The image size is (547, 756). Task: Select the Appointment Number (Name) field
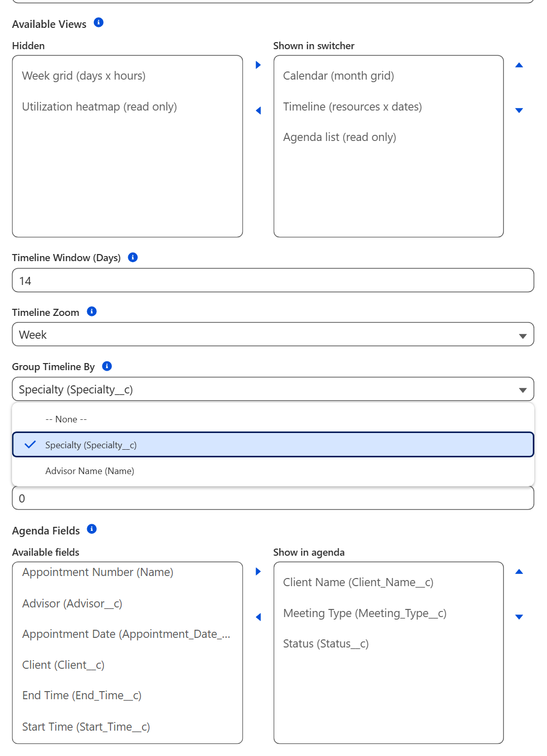click(x=127, y=573)
